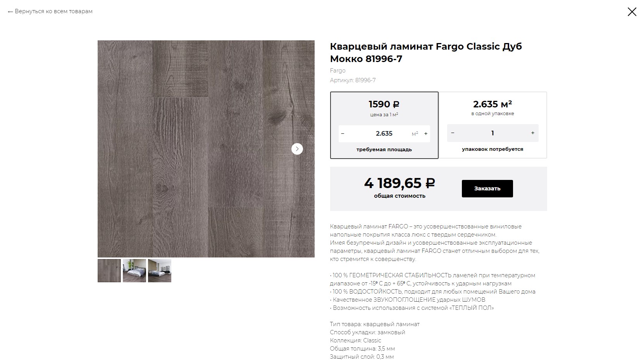Image resolution: width=644 pixels, height=361 pixels.
Task: Click the total cost 4 189,65 ₽
Action: (399, 183)
